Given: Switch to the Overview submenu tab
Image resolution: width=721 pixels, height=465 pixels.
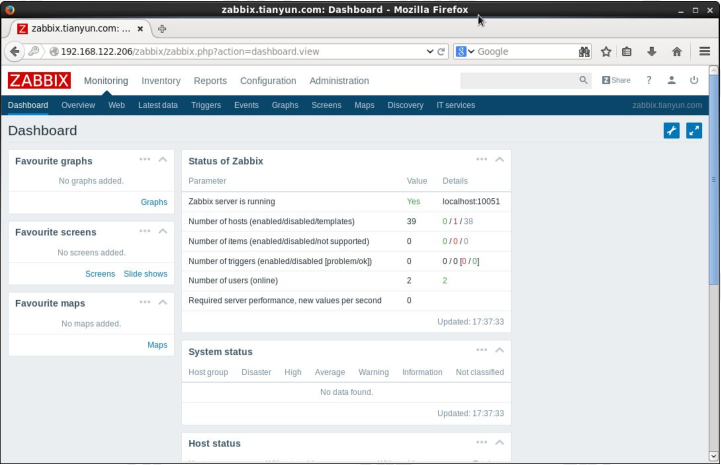Looking at the screenshot, I should click(x=78, y=105).
